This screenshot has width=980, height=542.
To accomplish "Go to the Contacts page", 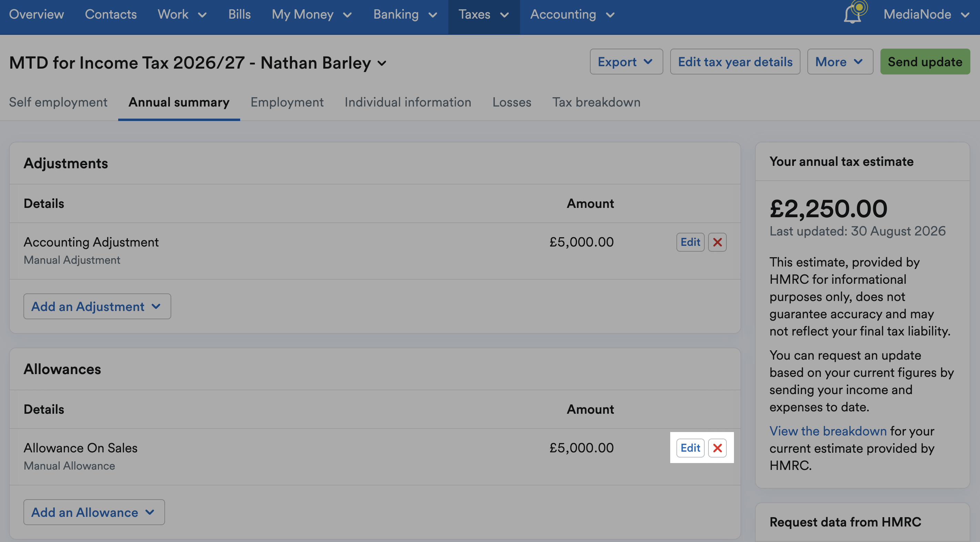I will pos(111,14).
